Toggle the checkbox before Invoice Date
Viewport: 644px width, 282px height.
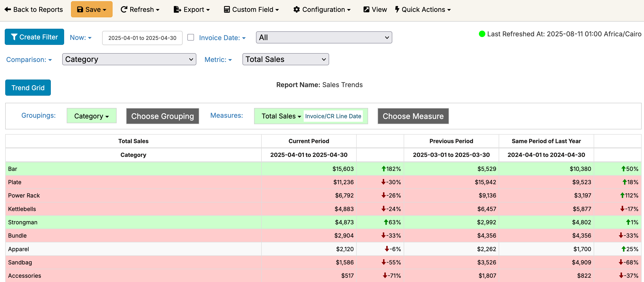click(x=191, y=37)
